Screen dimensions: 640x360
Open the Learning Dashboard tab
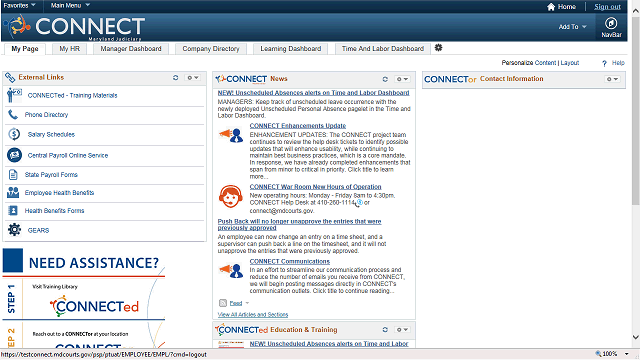pyautogui.click(x=291, y=49)
